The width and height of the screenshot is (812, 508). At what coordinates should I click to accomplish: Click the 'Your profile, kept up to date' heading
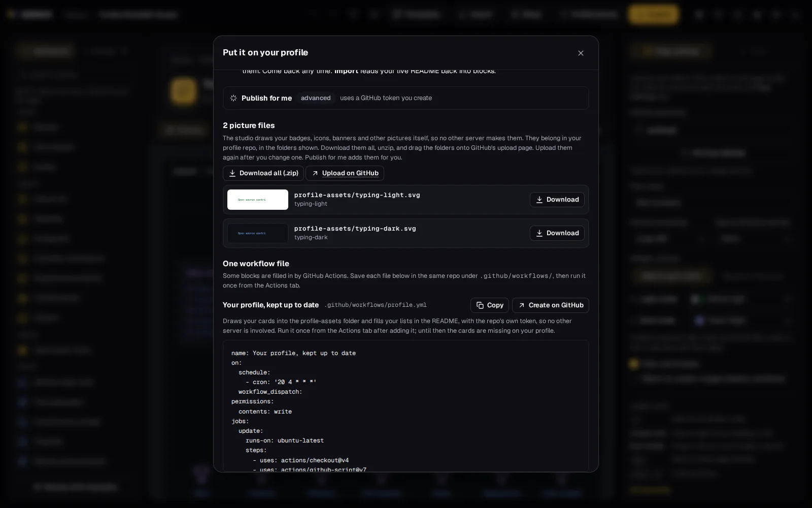[270, 305]
